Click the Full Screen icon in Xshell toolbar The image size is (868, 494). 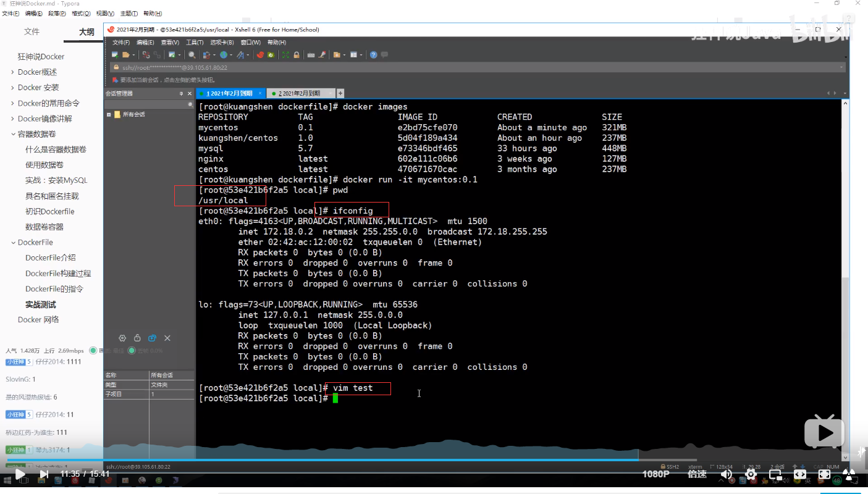[286, 55]
